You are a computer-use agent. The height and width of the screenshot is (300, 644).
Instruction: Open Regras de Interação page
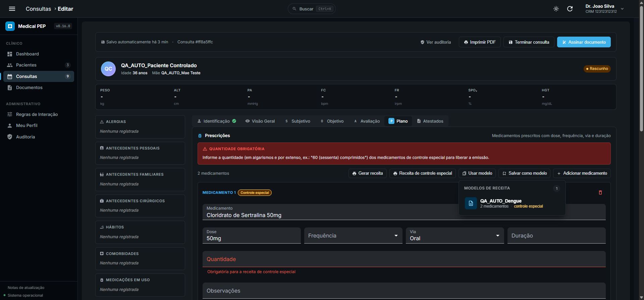click(x=39, y=114)
